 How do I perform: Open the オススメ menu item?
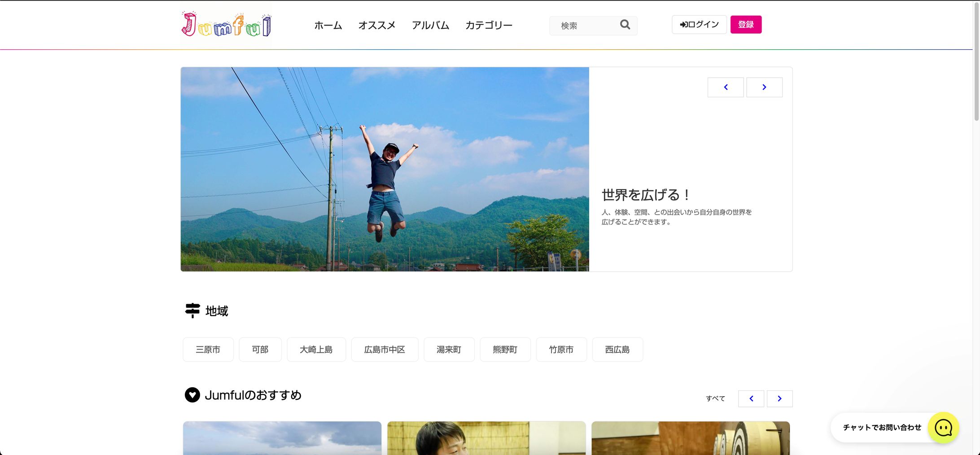point(377,25)
